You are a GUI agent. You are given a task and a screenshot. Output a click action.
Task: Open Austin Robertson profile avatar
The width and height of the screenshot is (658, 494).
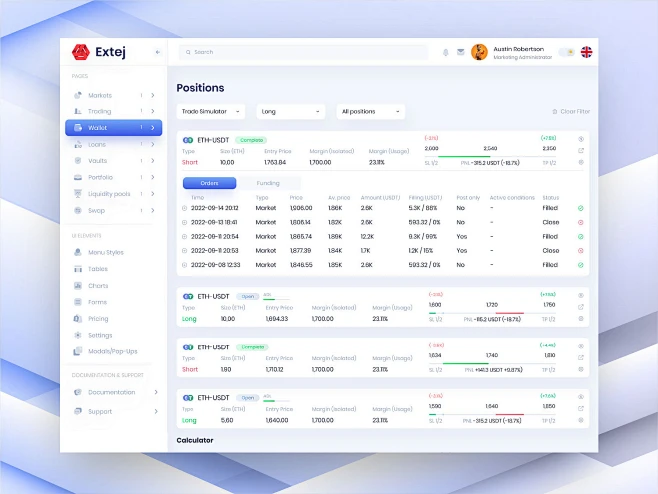tap(479, 52)
